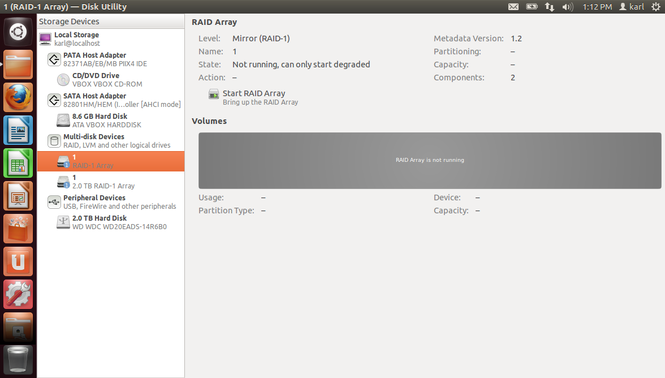Open the 8.6 GB Hard Disk entry
Image resolution: width=665 pixels, height=378 pixels.
111,120
